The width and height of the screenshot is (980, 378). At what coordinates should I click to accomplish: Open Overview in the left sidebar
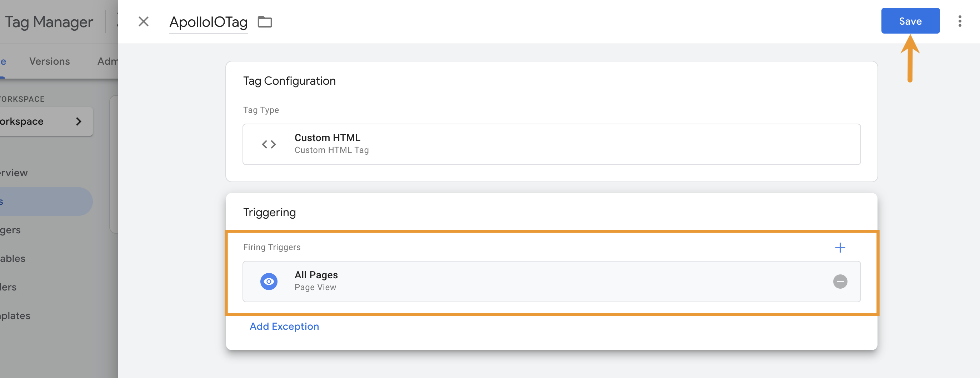(14, 173)
